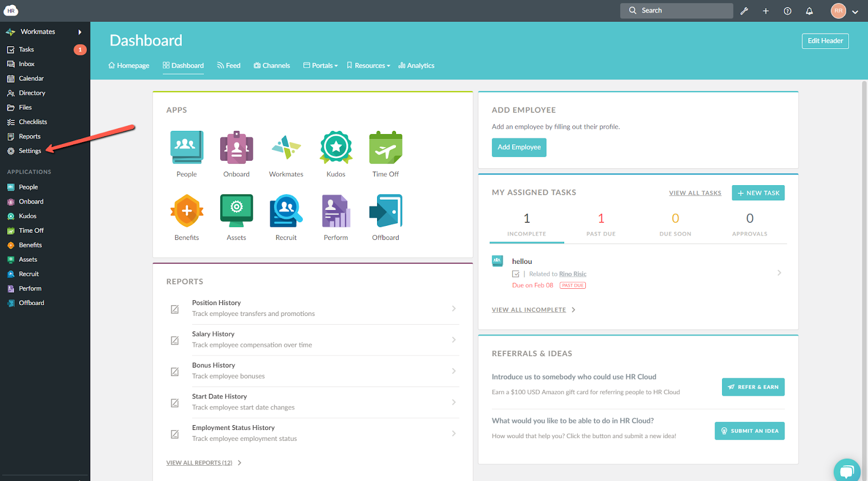Follow the View All Incomplete link
868x481 pixels.
[x=529, y=310]
